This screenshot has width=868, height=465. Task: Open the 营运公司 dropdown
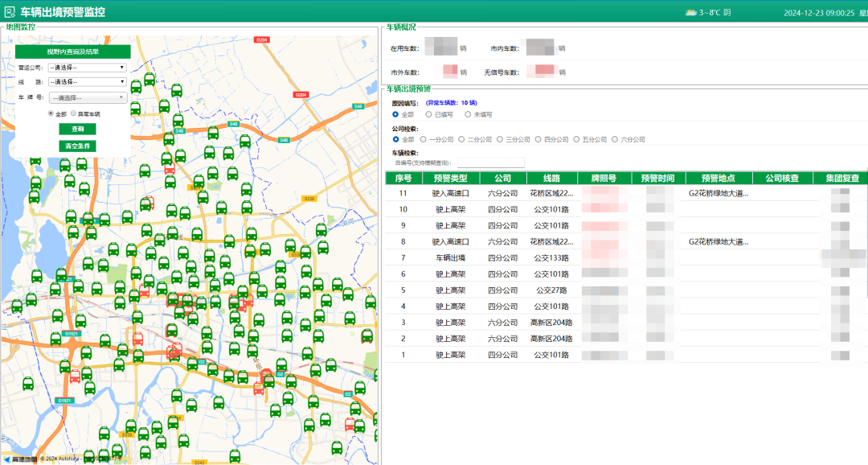(x=87, y=68)
